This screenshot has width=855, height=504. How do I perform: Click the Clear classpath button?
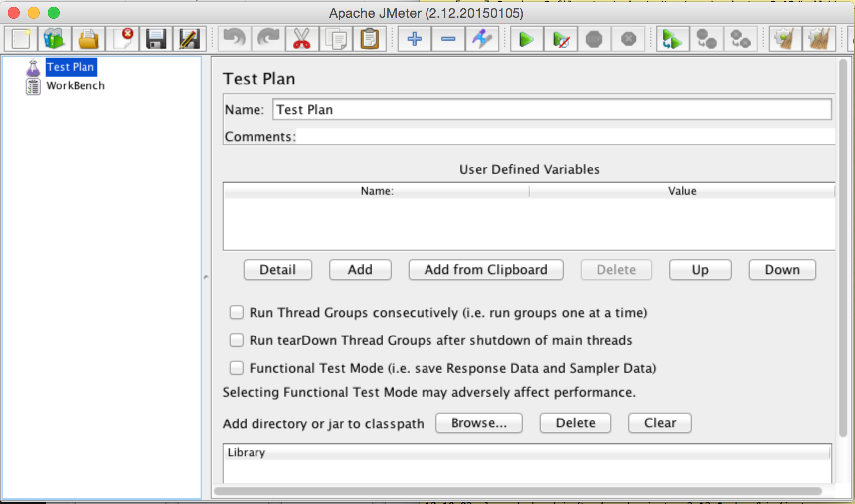660,423
